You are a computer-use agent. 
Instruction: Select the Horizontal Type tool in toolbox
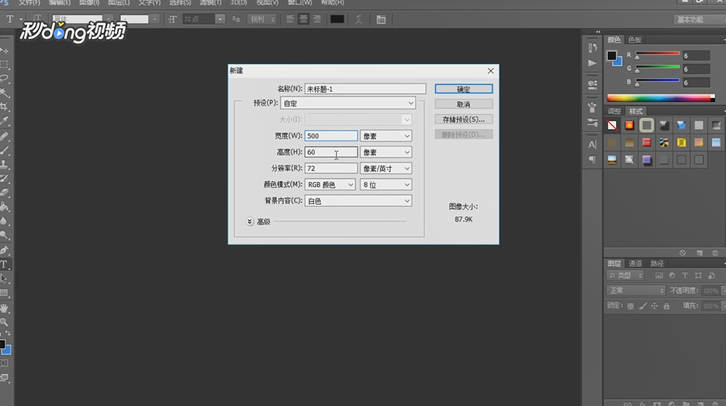point(5,264)
